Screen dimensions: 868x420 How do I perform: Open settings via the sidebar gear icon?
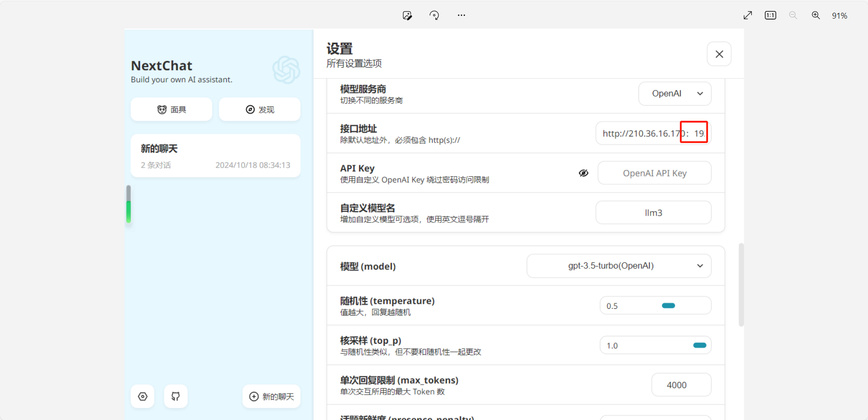(143, 396)
